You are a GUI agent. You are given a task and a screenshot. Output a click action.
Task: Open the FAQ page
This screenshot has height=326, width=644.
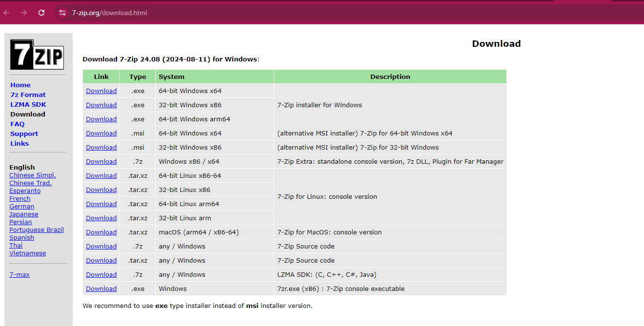click(x=18, y=124)
